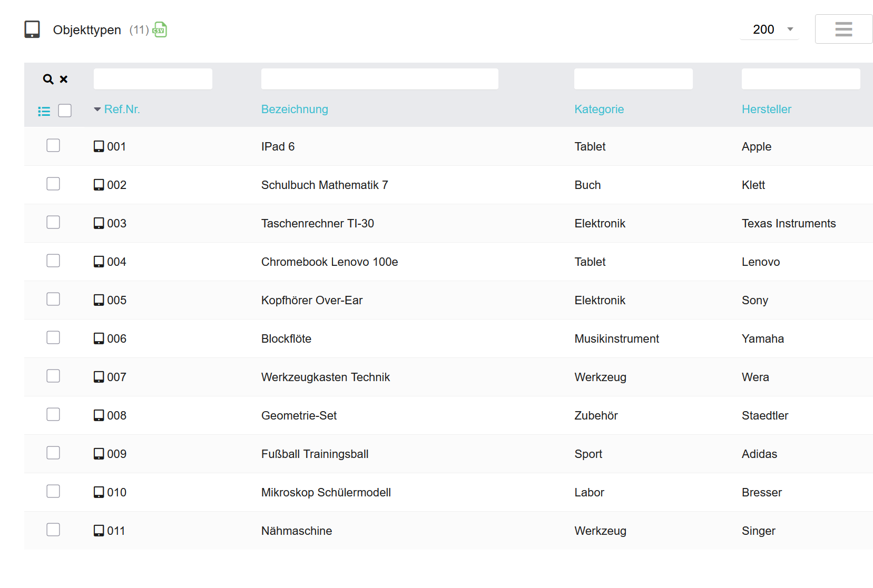This screenshot has width=873, height=588.
Task: Sort by Kategorie column header
Action: pos(599,109)
